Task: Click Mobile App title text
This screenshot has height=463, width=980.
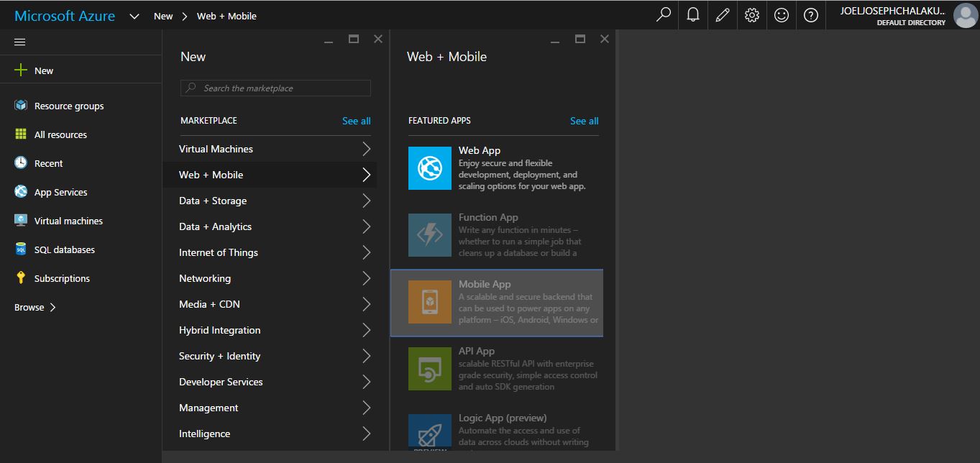Action: [x=485, y=284]
